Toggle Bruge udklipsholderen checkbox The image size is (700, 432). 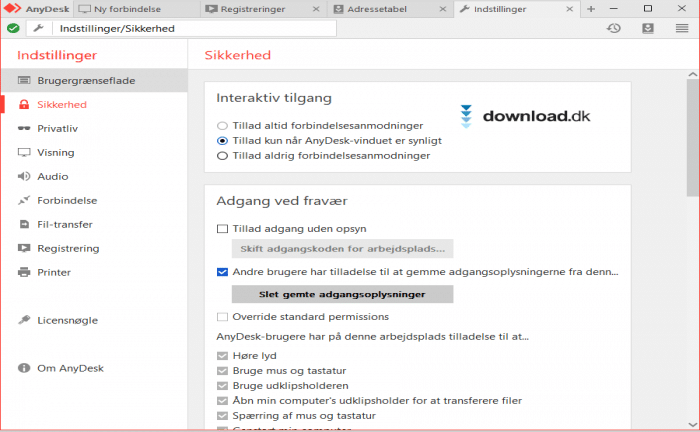[x=222, y=386]
